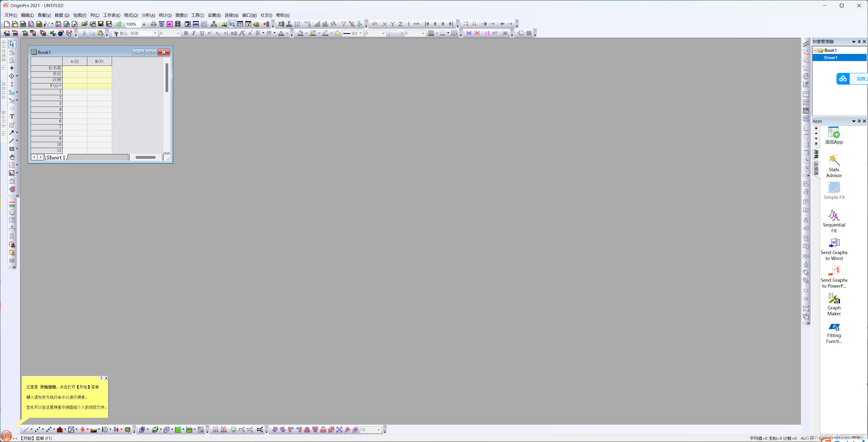This screenshot has width=868, height=442.
Task: Drag the Book1 horizontal scrollbar
Action: pos(145,157)
